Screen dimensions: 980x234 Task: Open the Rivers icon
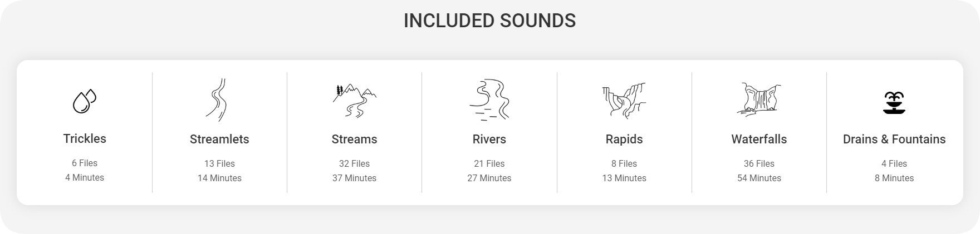(489, 100)
